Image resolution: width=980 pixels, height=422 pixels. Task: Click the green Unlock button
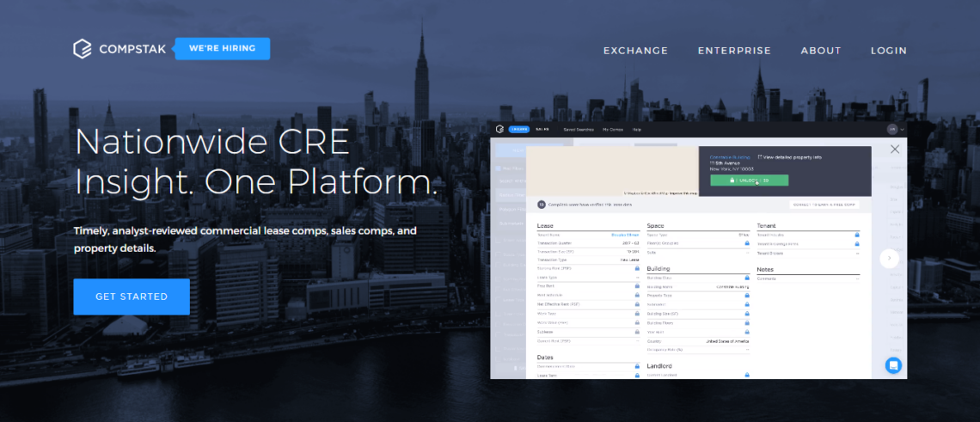[750, 180]
